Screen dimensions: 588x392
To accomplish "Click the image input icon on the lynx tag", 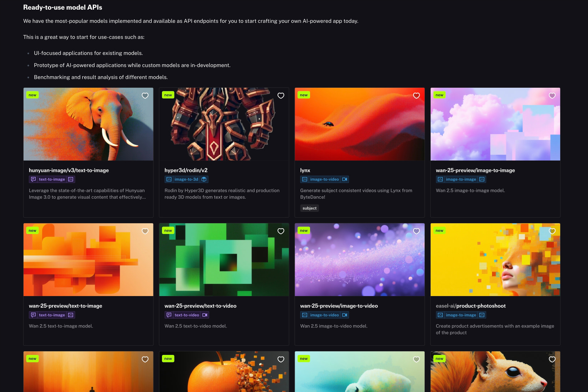I will coord(304,179).
